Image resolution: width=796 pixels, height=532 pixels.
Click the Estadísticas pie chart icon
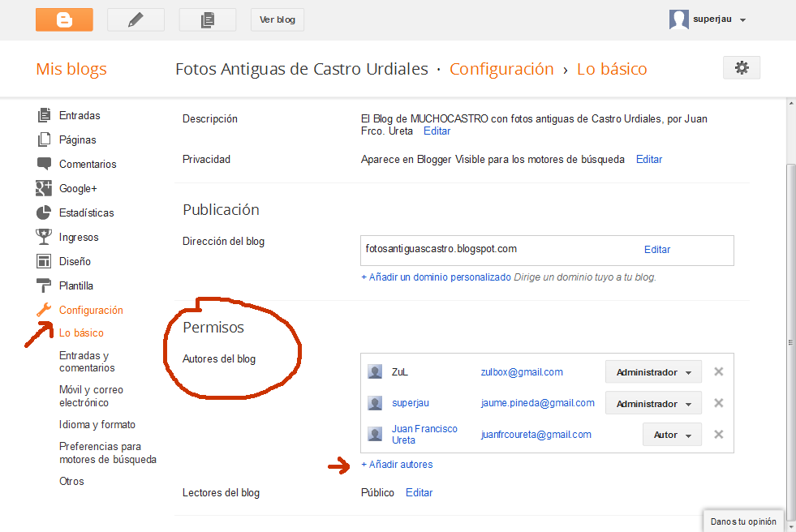coord(44,212)
